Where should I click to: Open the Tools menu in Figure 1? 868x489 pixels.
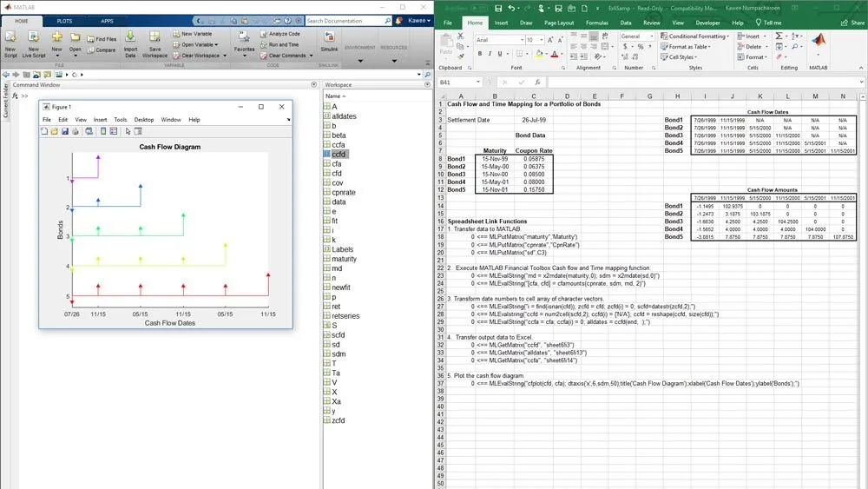[120, 120]
